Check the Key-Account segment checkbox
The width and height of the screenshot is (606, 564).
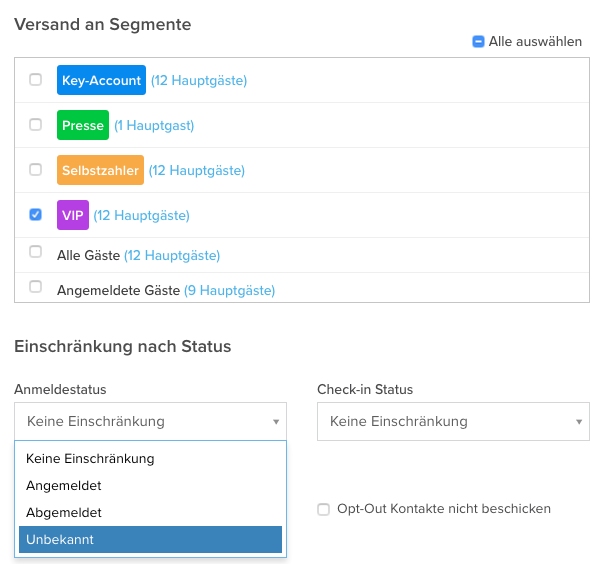tap(36, 80)
